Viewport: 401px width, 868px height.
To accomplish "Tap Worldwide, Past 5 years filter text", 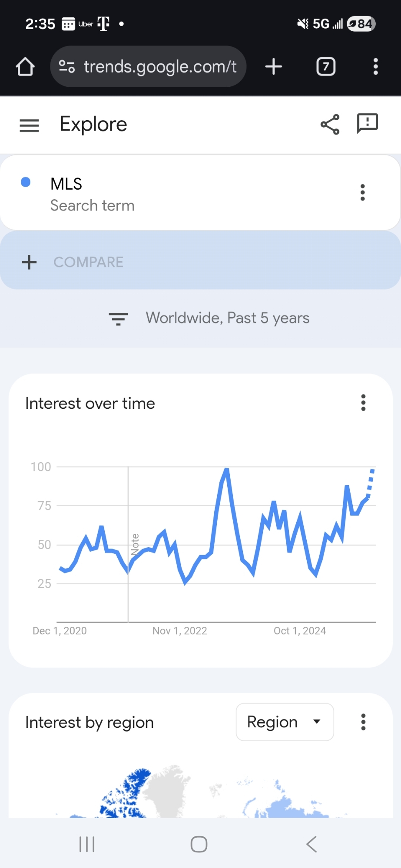I will 227,318.
